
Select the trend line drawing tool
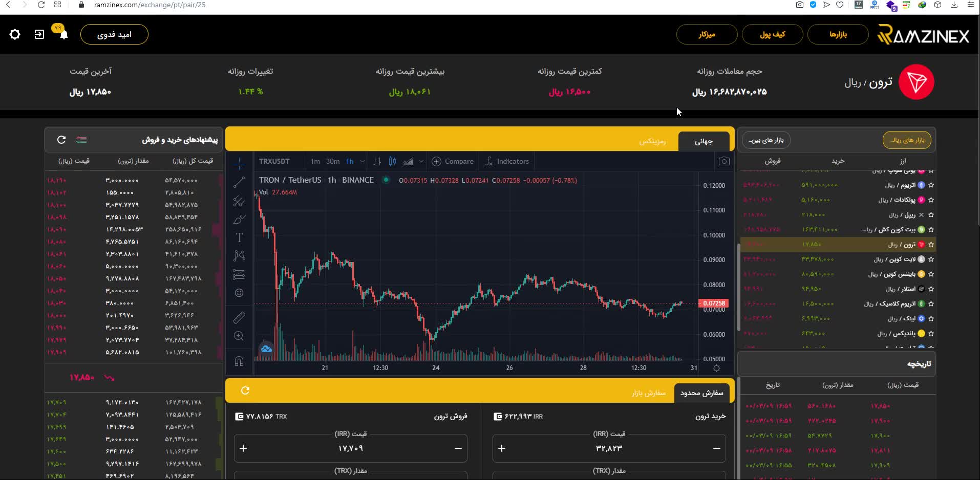click(239, 182)
